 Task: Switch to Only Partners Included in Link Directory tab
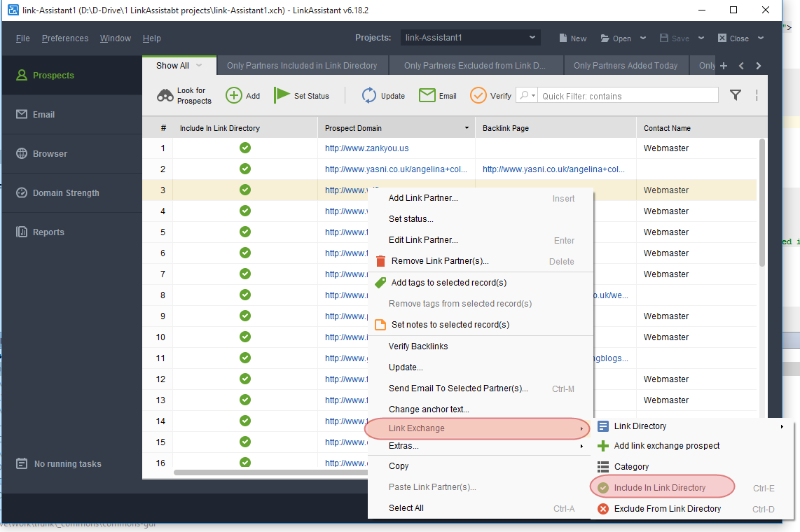click(x=302, y=66)
